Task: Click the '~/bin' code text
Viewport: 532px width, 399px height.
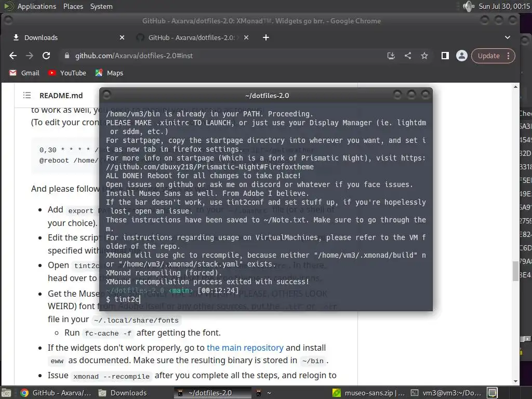Action: (x=312, y=361)
